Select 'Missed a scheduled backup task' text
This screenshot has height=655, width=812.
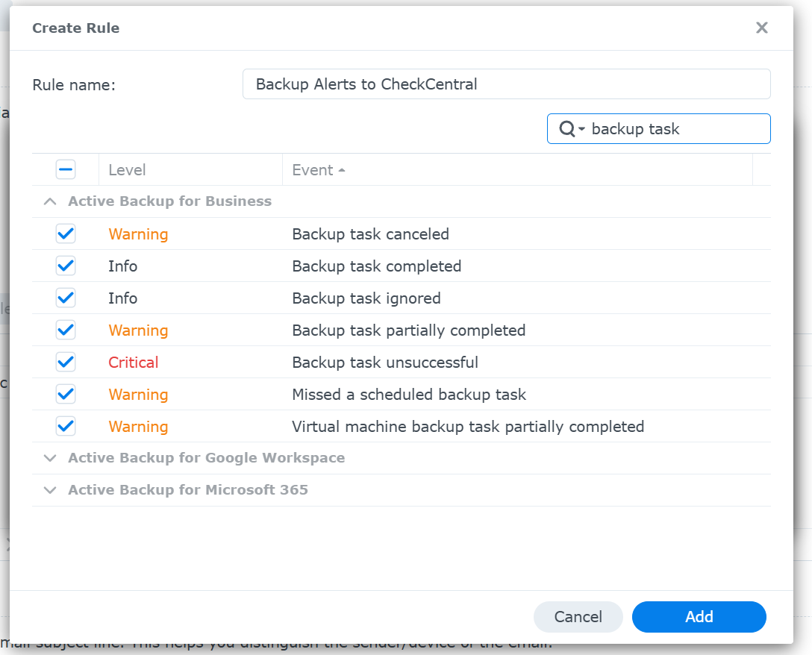click(409, 395)
